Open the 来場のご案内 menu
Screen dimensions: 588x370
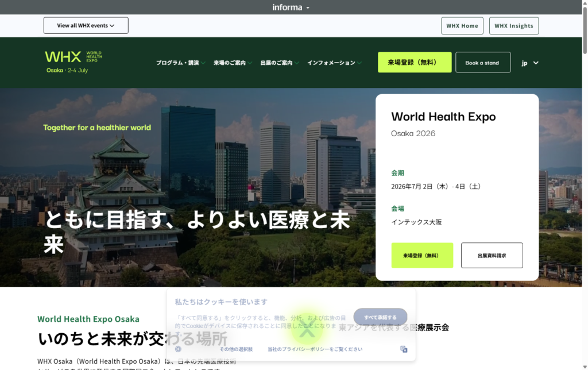click(x=233, y=63)
